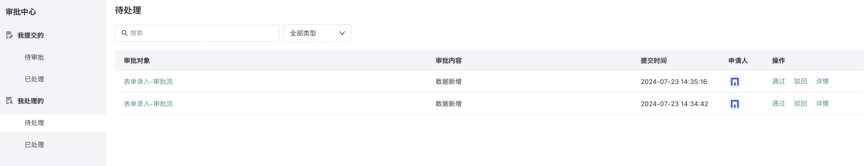
Task: Expand the 我提交的 section
Action: coord(31,35)
